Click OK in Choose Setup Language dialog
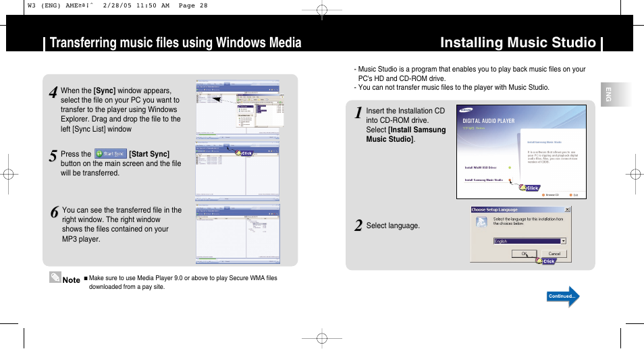Viewport: 644px width, 349px height. [524, 254]
